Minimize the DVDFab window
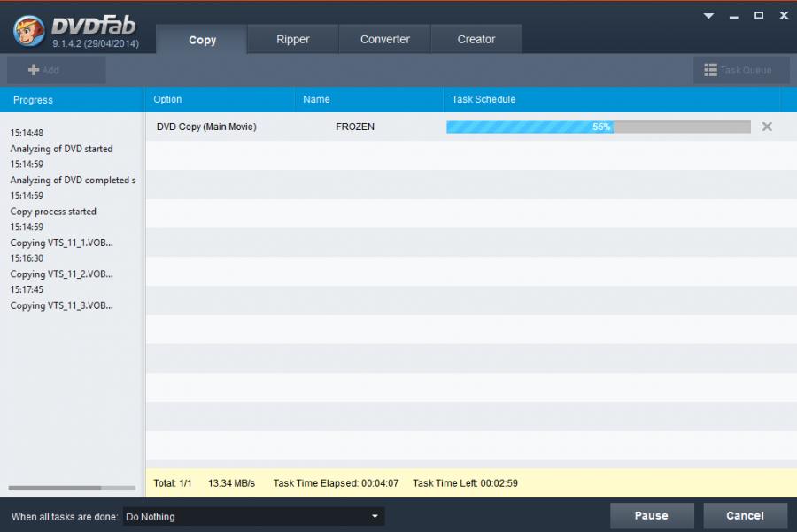 [733, 17]
